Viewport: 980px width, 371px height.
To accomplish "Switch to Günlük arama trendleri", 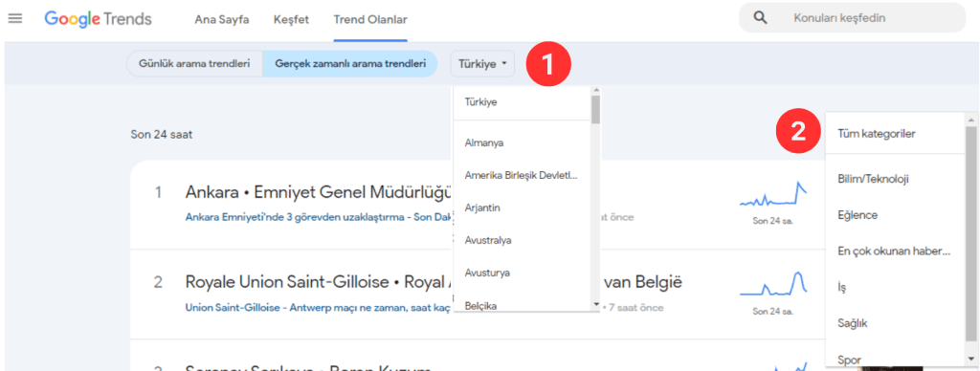I will pyautogui.click(x=194, y=64).
